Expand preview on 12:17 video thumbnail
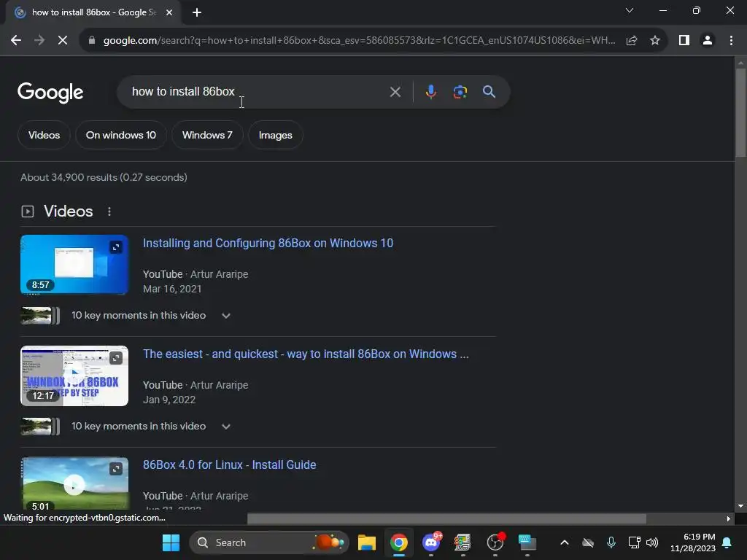This screenshot has width=747, height=560. pyautogui.click(x=116, y=358)
